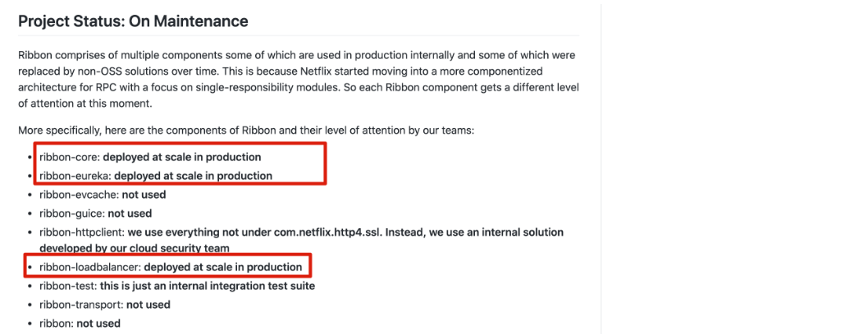Click the ribbon-httpclient list item name
Image resolution: width=868 pixels, height=335 pixels.
click(81, 232)
